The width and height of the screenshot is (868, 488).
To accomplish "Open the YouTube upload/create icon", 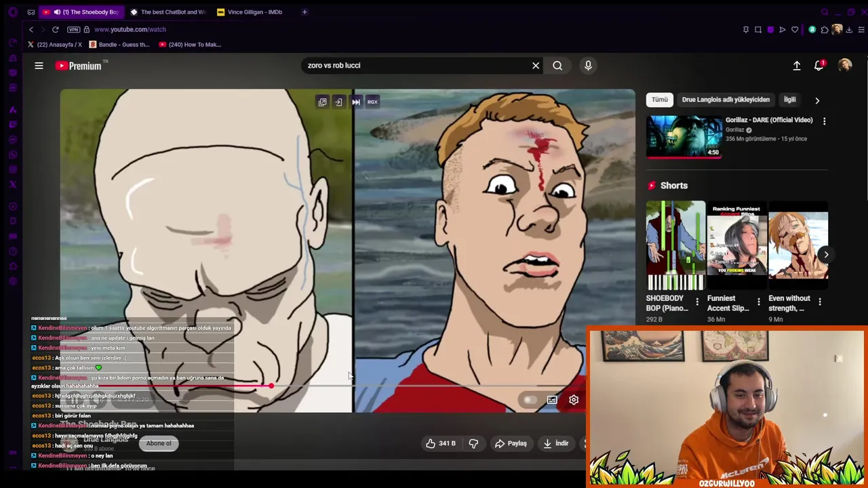I will click(x=797, y=66).
